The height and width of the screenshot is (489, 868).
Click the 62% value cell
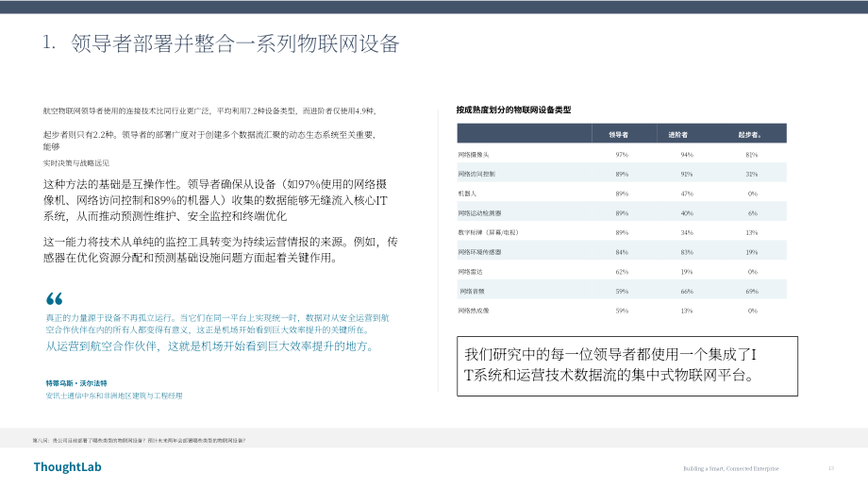pyautogui.click(x=622, y=272)
